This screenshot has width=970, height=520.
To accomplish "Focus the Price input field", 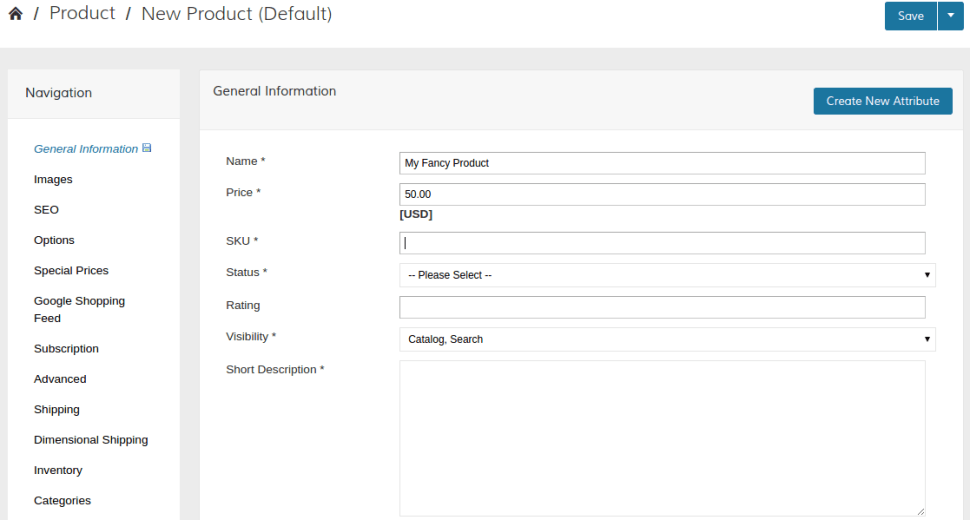I will (x=662, y=194).
